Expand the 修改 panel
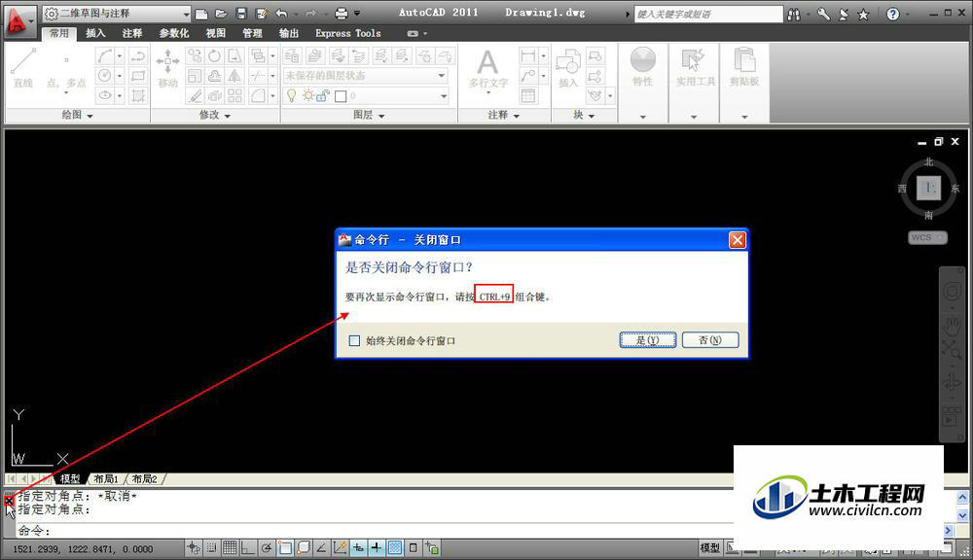 (x=215, y=115)
